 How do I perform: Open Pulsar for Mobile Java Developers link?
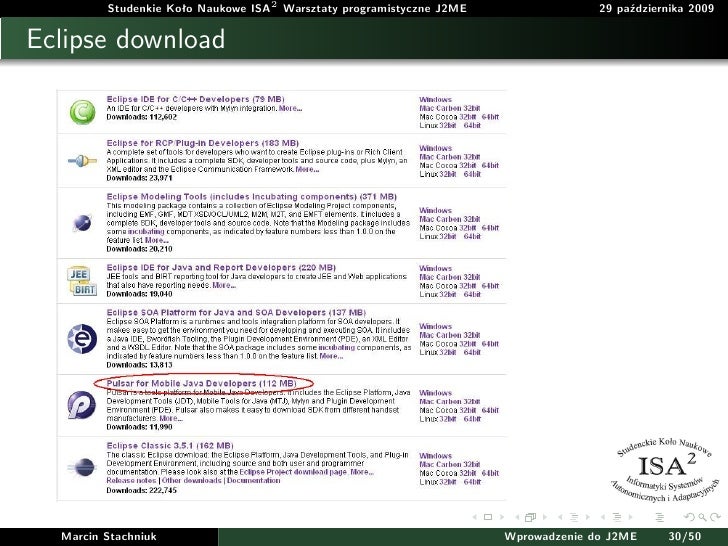point(201,383)
